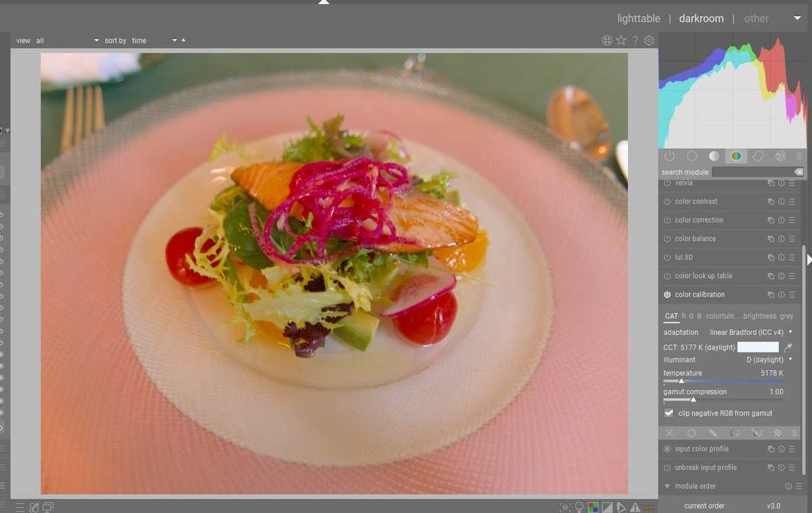Toggle focus peaking icon in bottom bar
Viewport: 812px width, 513px height.
pos(565,507)
